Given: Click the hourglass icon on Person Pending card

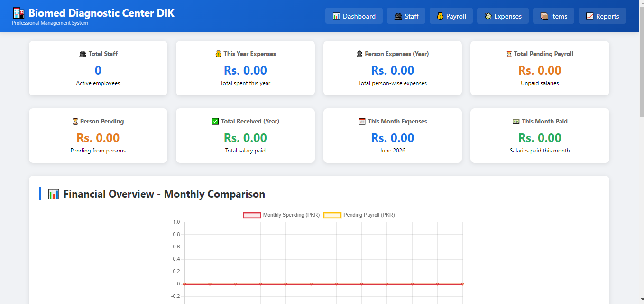Looking at the screenshot, I should 75,122.
